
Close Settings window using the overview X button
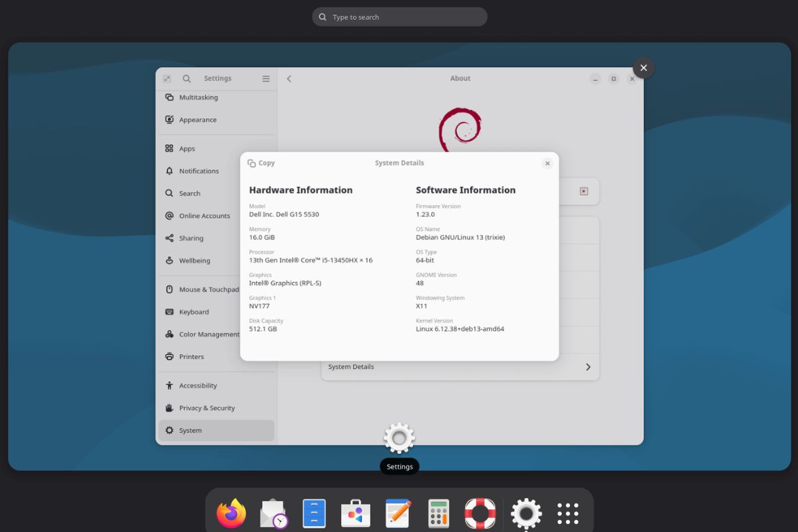click(643, 68)
